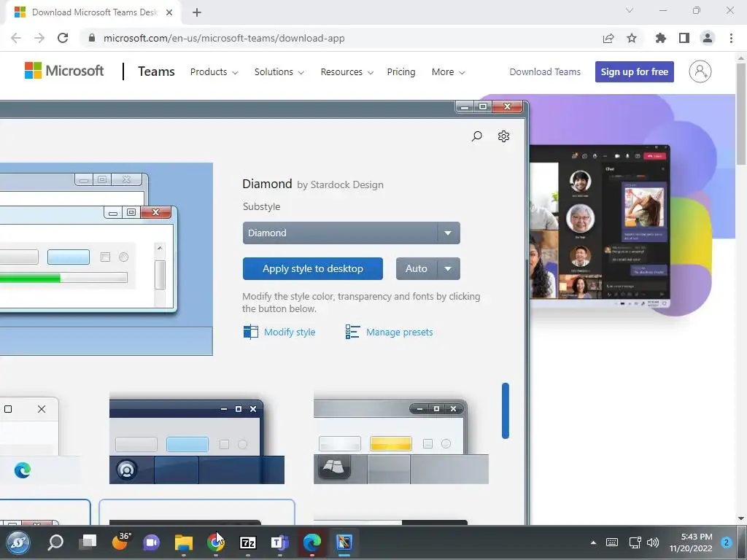
Task: Open Google Chrome taskbar icon
Action: [215, 542]
